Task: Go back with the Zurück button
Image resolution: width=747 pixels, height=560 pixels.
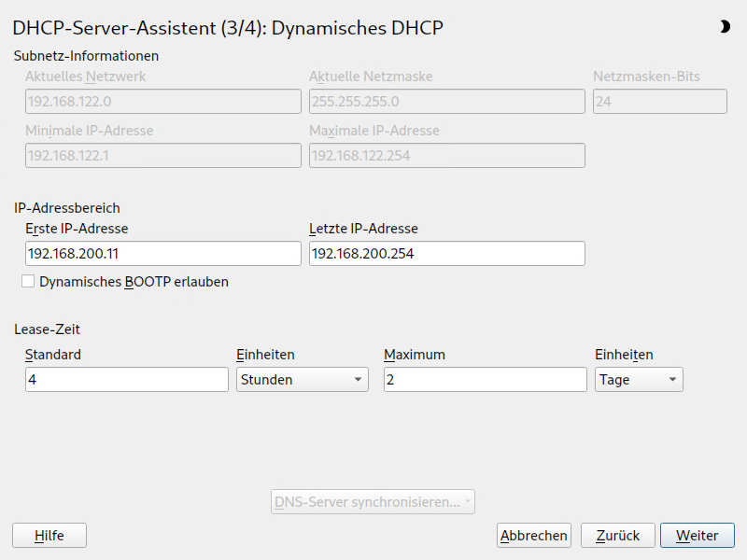Action: 617,535
